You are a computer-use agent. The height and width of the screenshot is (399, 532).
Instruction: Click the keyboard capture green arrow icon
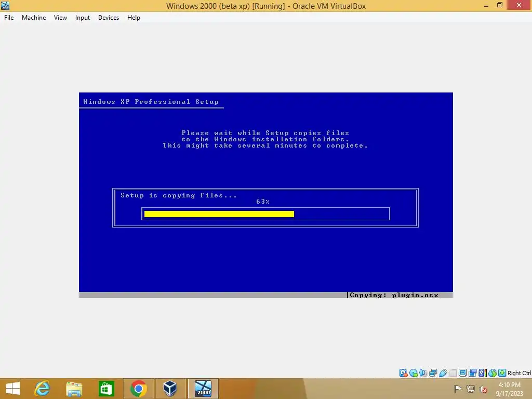tap(502, 373)
